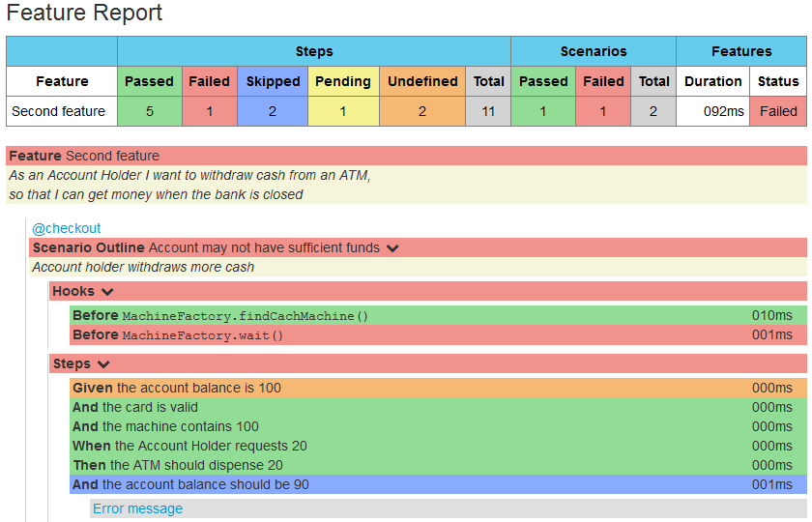Sort by the Feature column header
The width and height of the screenshot is (812, 522).
(x=62, y=81)
